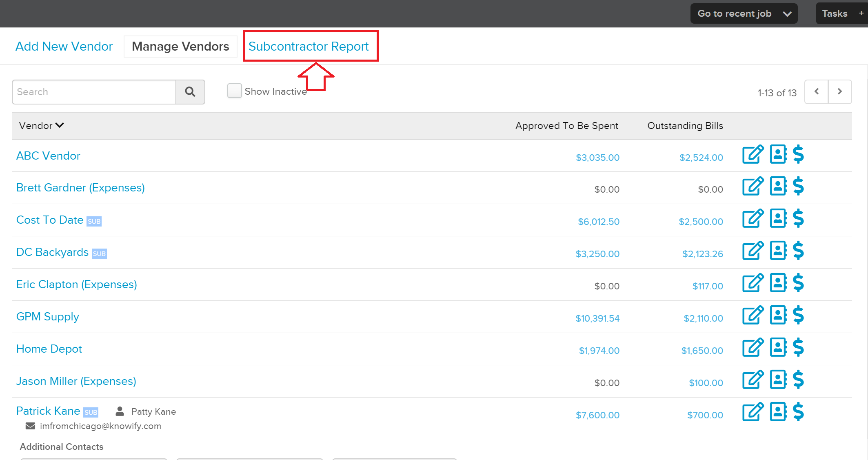Edit the GPM Supply vendor
Image resolution: width=868 pixels, height=460 pixels.
point(753,316)
